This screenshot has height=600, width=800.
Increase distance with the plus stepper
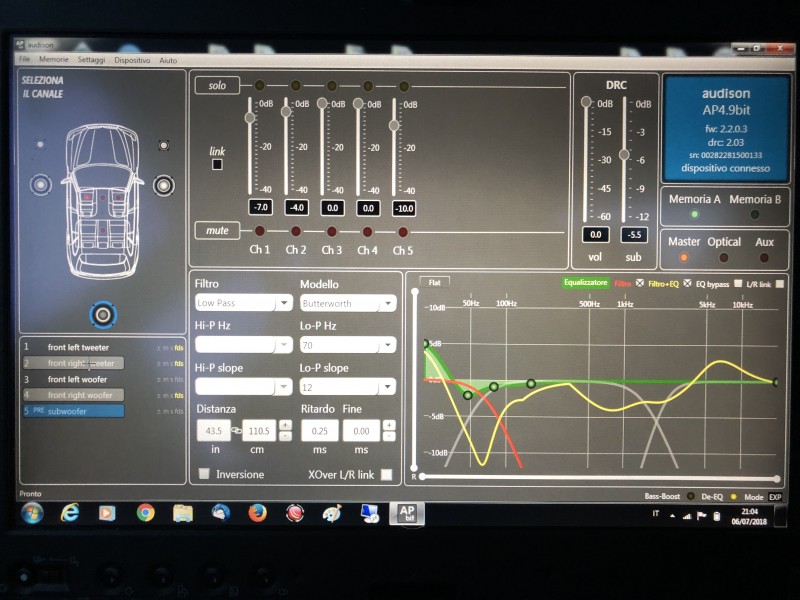(286, 424)
